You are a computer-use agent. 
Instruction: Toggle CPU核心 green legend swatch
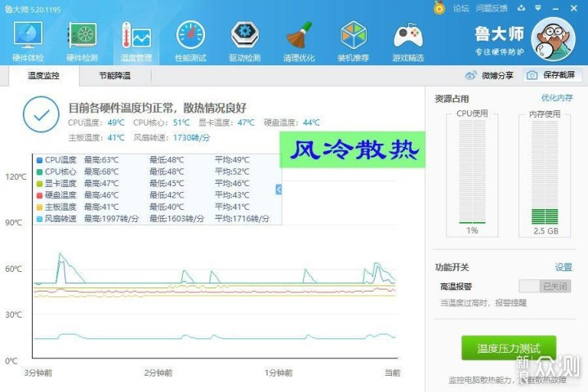pyautogui.click(x=39, y=171)
